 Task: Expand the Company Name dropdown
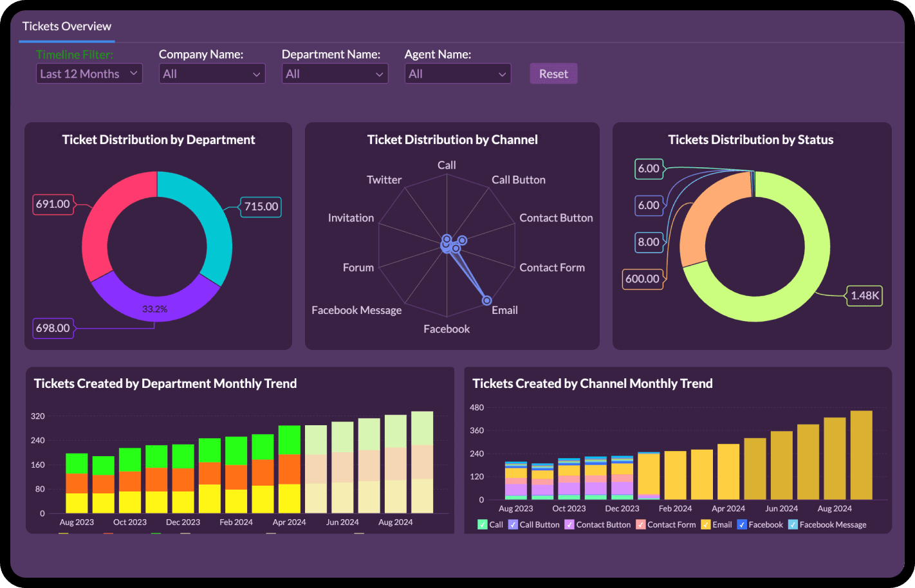pos(212,74)
